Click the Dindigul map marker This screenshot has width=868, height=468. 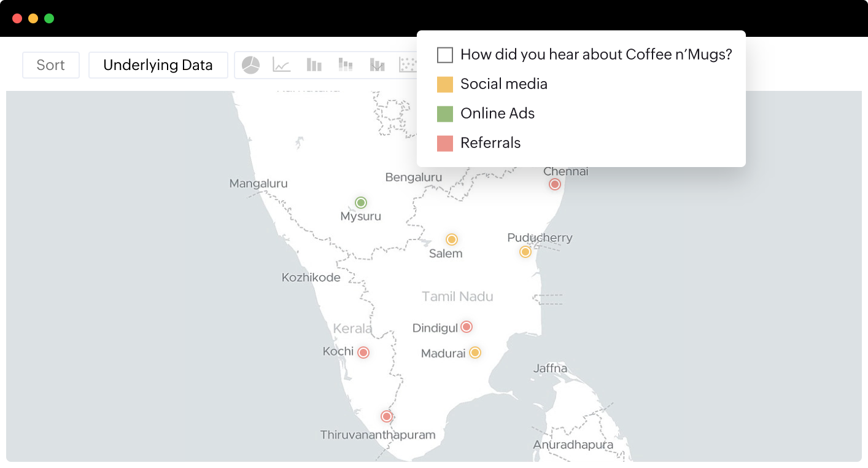tap(467, 327)
